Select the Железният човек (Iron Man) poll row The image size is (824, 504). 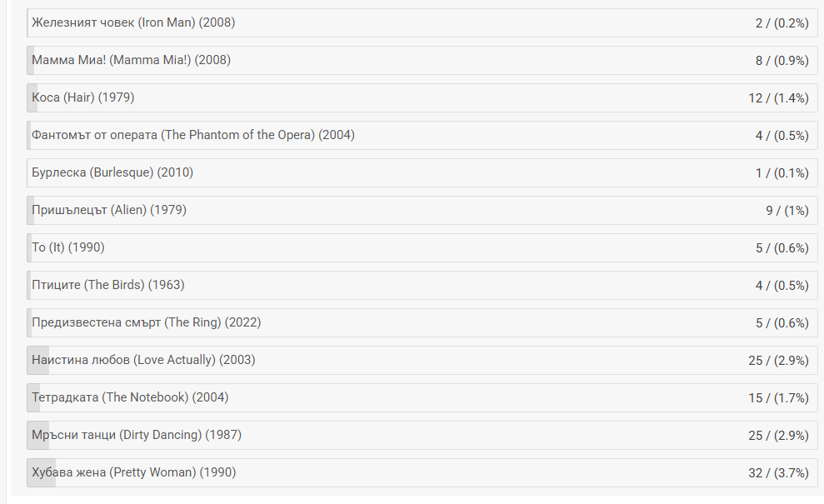[x=422, y=22]
